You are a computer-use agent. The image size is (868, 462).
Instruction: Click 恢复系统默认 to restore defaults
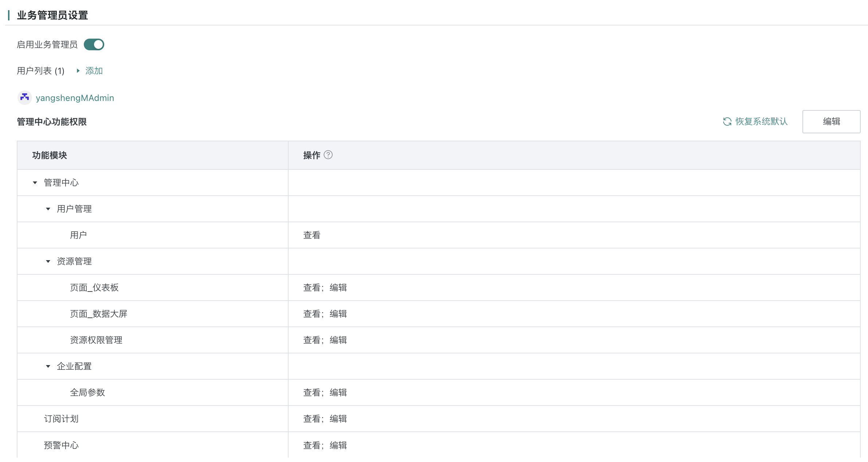pyautogui.click(x=761, y=121)
